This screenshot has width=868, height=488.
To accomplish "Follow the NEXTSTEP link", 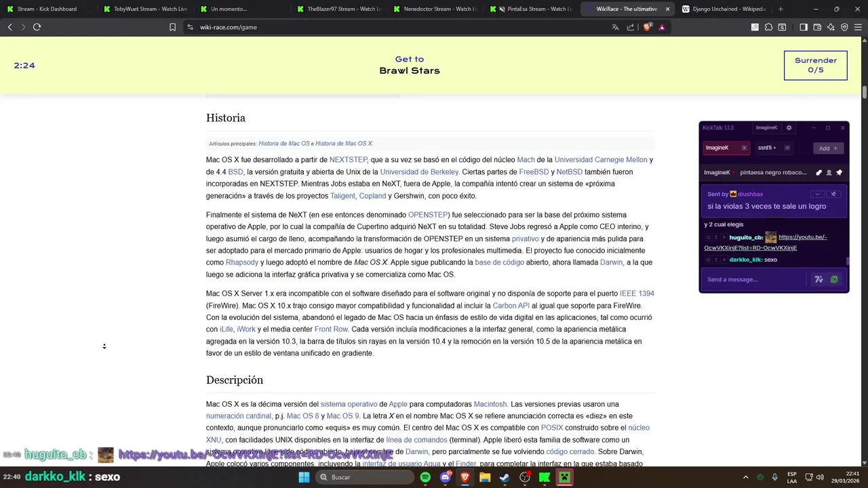I will click(x=348, y=160).
